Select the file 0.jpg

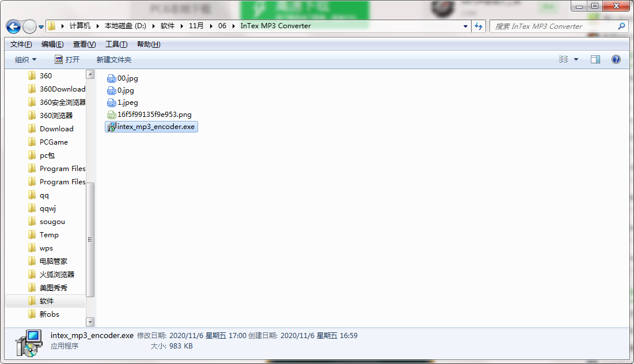tap(120, 90)
